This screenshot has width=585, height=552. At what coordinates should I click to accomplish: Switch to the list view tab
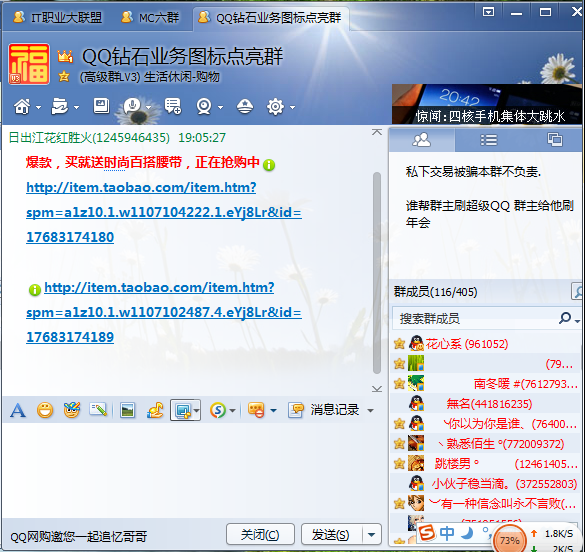(x=488, y=140)
